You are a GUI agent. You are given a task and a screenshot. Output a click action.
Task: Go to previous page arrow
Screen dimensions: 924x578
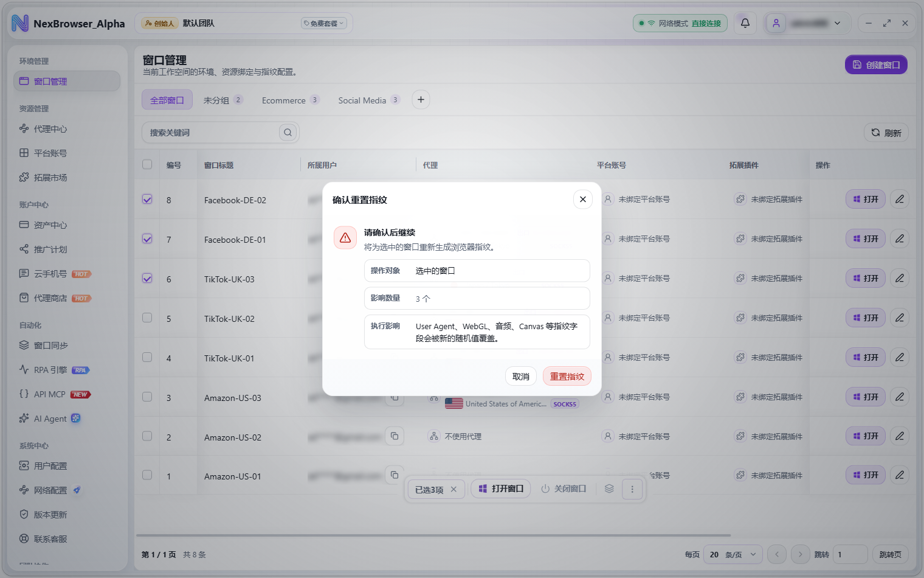pos(777,554)
